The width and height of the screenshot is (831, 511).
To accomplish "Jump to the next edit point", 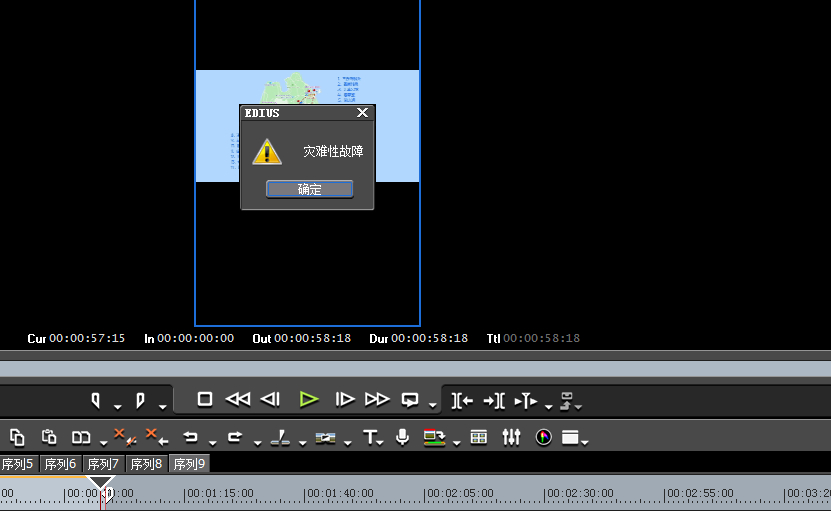I will (x=494, y=401).
